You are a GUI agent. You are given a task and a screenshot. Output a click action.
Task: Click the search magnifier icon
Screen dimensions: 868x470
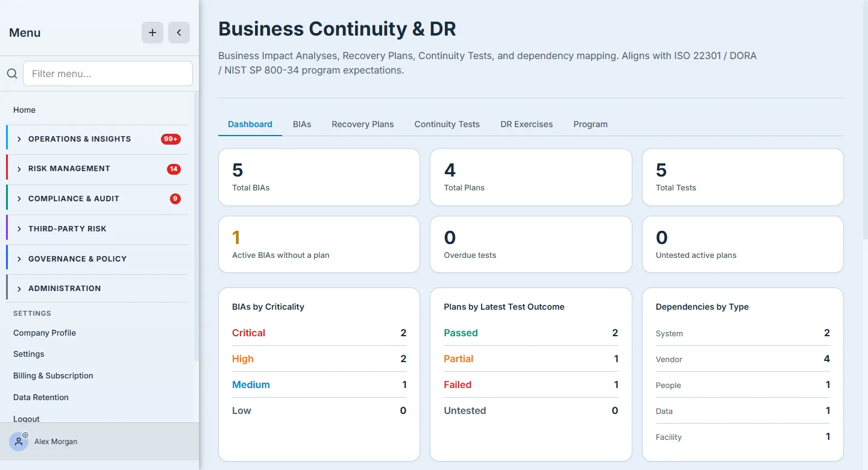(x=12, y=74)
